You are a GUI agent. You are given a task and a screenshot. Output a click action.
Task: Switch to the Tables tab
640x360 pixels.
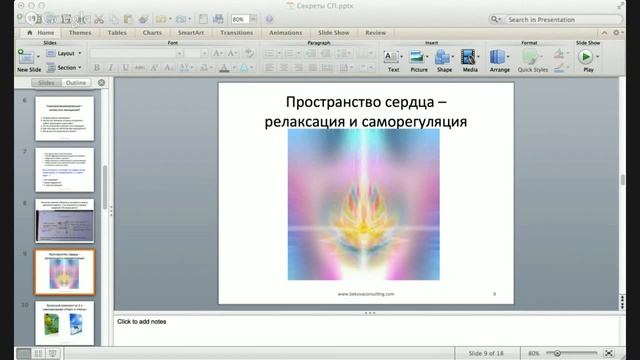pyautogui.click(x=117, y=33)
